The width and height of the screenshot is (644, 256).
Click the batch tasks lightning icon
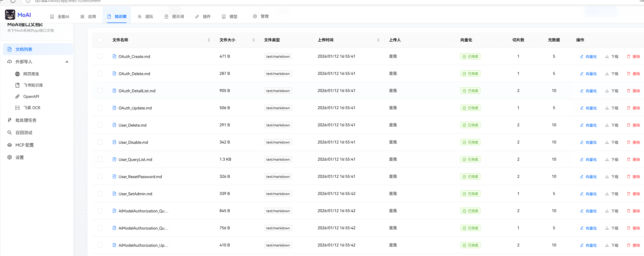10,120
